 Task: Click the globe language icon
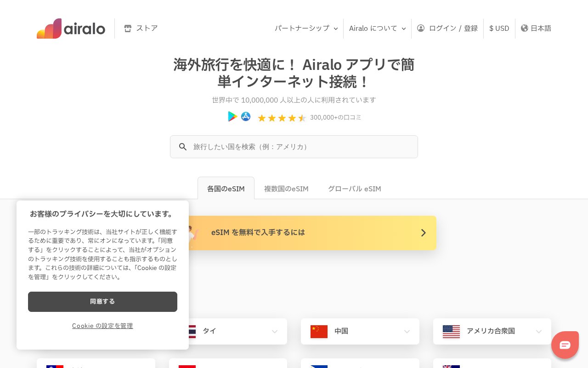pyautogui.click(x=525, y=28)
